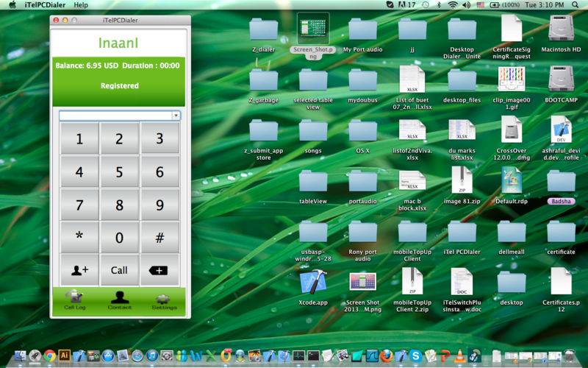Viewport: 588px width, 368px height.
Task: Click the menu bar clock Tue 3:10 PM
Action: pyautogui.click(x=545, y=5)
